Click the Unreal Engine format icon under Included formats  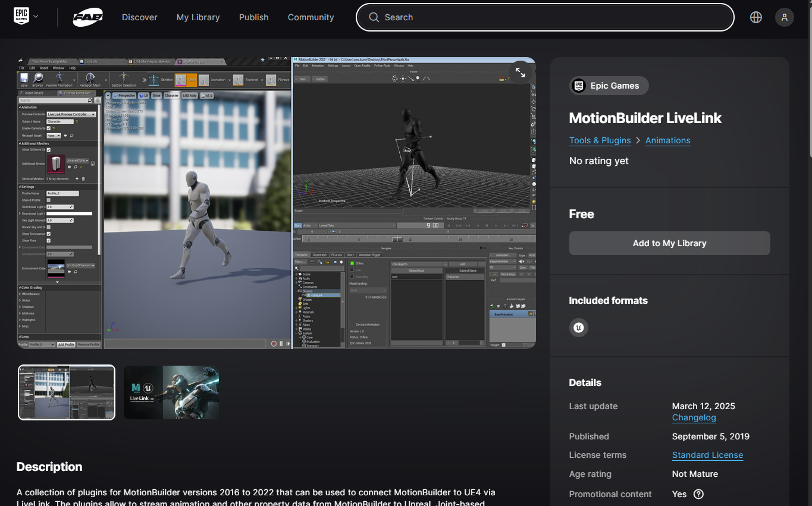click(578, 327)
